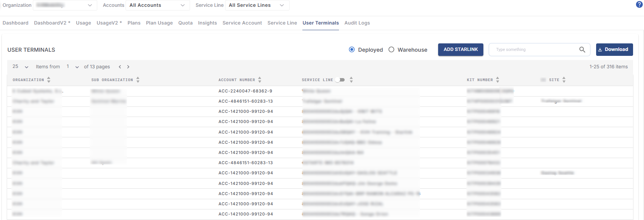
Task: Sort by Kit Number column arrows
Action: coord(498,80)
